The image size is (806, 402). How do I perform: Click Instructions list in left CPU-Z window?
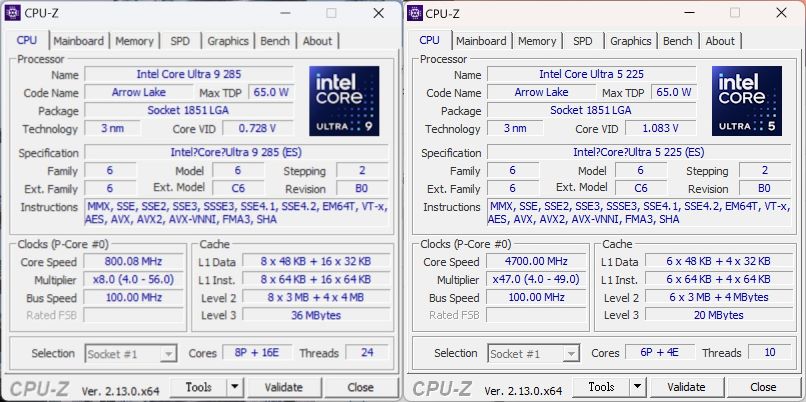tap(236, 213)
